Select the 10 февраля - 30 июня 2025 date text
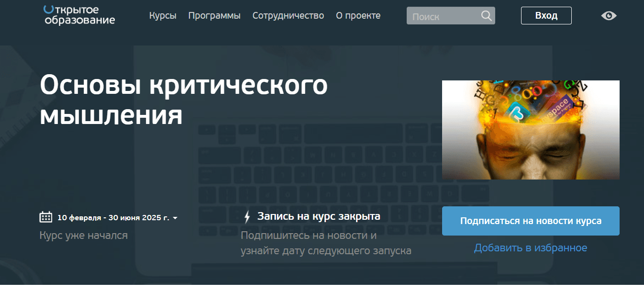644x304 pixels. pyautogui.click(x=113, y=218)
